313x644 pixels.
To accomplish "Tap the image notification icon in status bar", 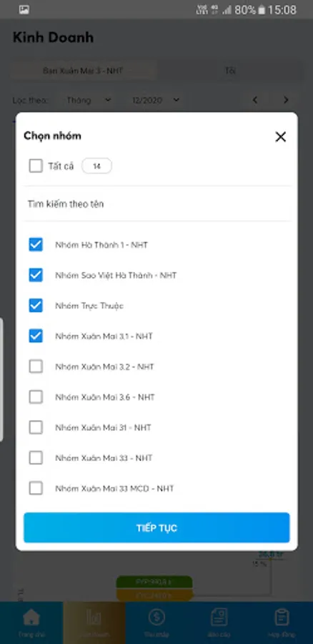I will click(x=24, y=9).
